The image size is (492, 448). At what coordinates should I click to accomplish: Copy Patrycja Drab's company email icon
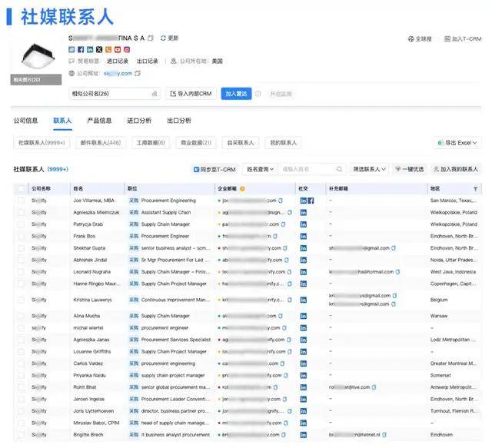[x=283, y=224]
